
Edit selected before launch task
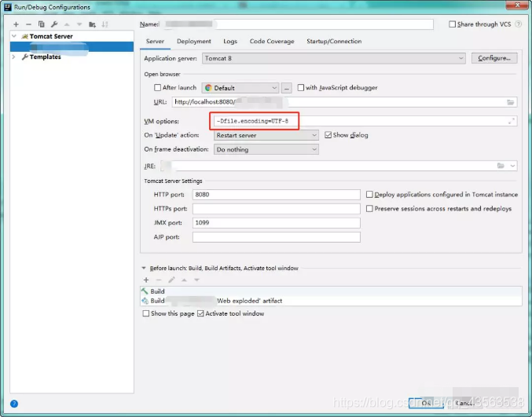[171, 280]
